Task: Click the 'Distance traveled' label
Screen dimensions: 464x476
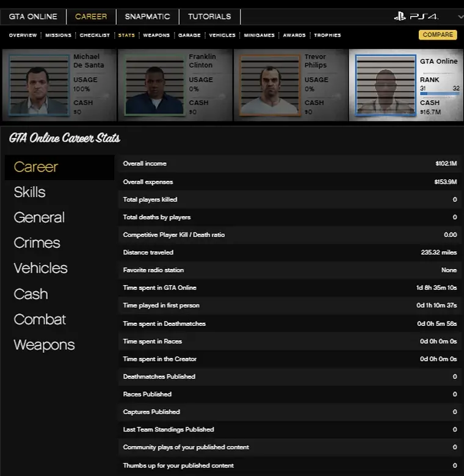Action: [148, 252]
